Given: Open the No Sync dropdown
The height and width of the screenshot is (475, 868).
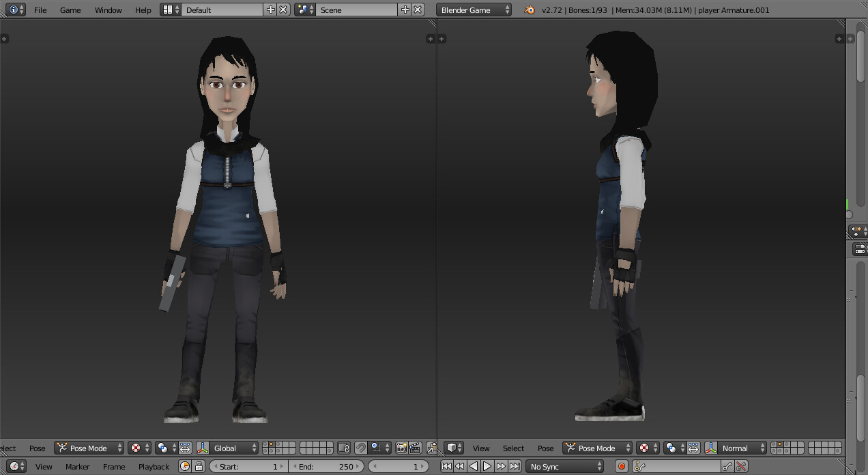Looking at the screenshot, I should [563, 466].
